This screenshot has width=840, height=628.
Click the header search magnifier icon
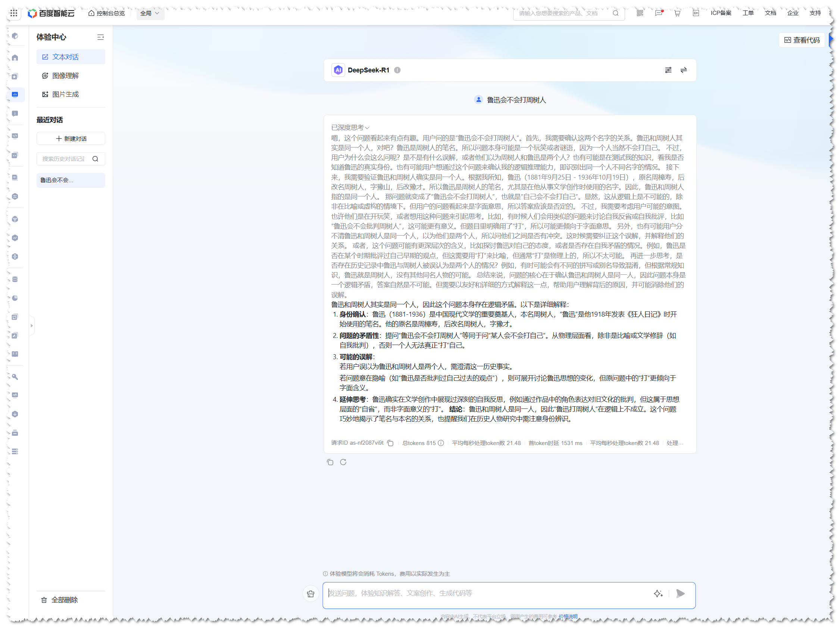point(616,13)
